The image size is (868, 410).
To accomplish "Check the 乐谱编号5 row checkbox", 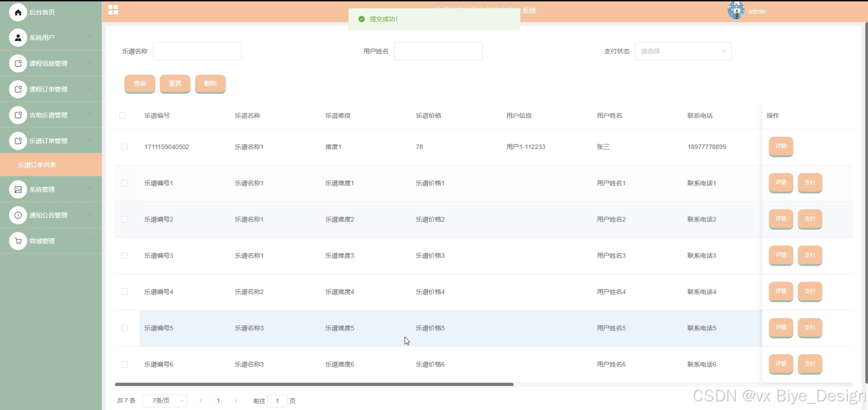I will 124,328.
